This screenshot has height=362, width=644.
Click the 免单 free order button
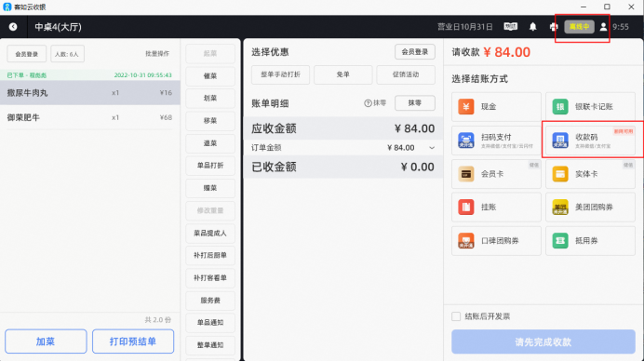343,74
